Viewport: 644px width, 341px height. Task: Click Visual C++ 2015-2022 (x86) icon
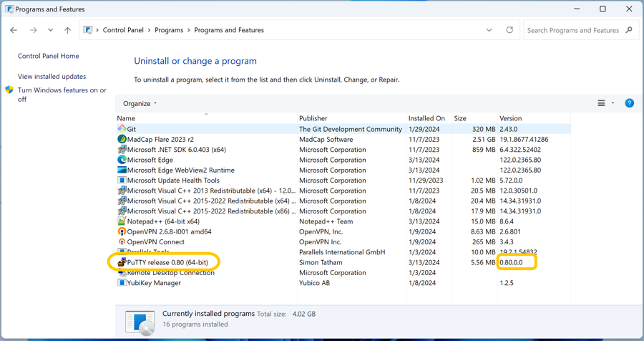122,211
